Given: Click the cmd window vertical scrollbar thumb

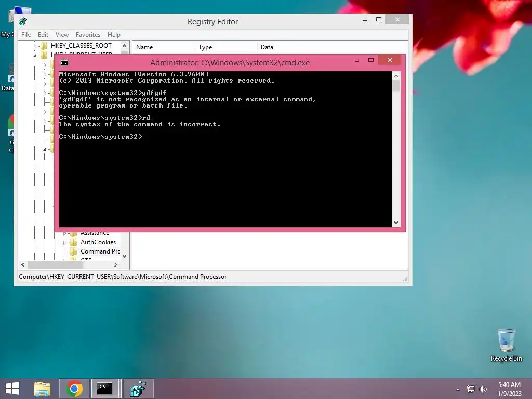Looking at the screenshot, I should tap(396, 86).
